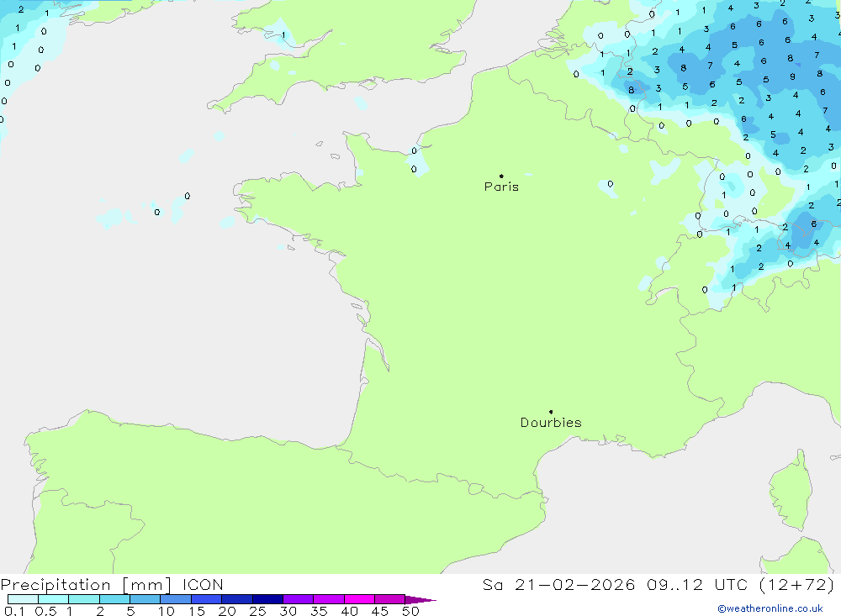The height and width of the screenshot is (616, 841).
Task: Select the 'Precipitation [mm] ICON' title text
Action: coord(112,584)
